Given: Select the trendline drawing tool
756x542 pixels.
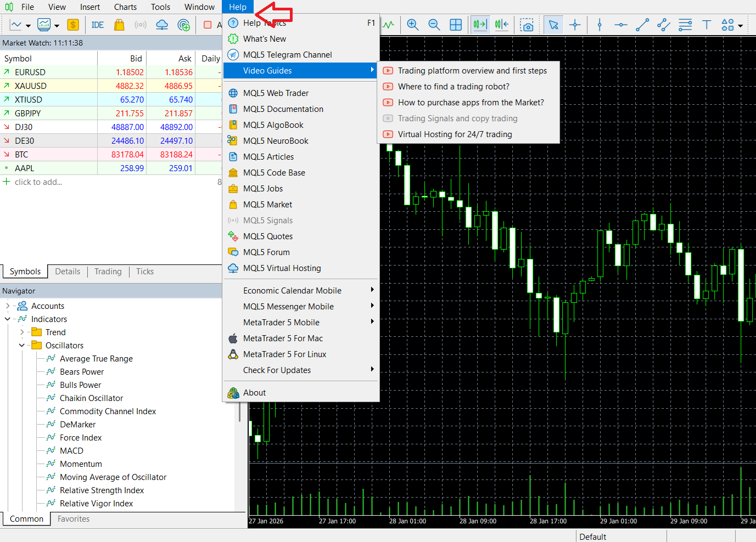Looking at the screenshot, I should (x=642, y=25).
